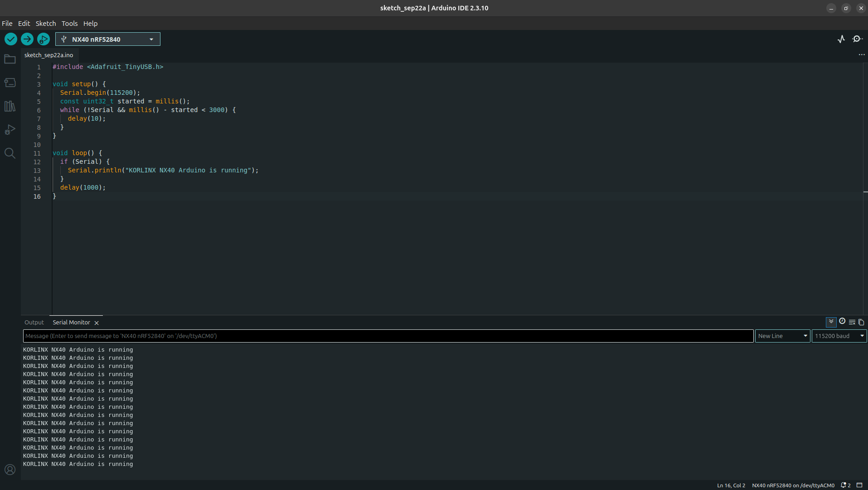
Task: Click the 'void loop() {' code line
Action: [x=78, y=153]
